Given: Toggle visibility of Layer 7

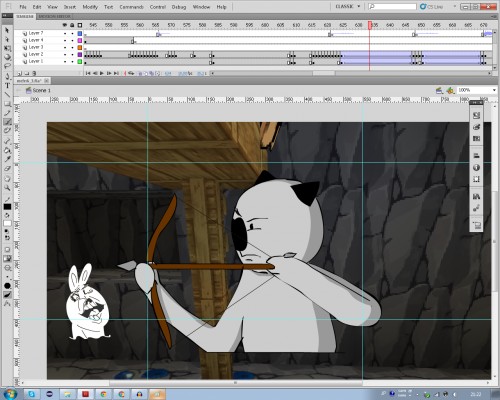Looking at the screenshot, I should 65,33.
